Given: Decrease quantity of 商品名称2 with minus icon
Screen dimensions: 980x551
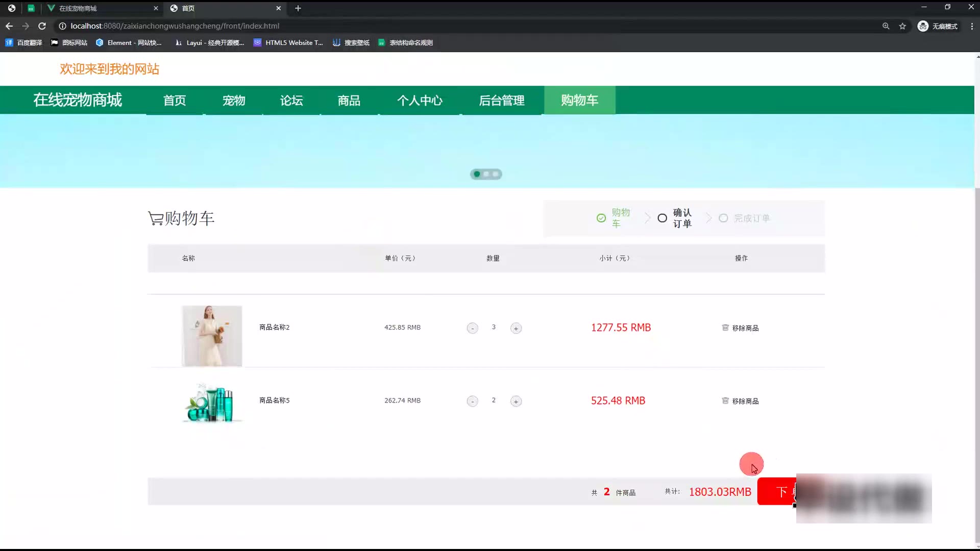Looking at the screenshot, I should [473, 329].
